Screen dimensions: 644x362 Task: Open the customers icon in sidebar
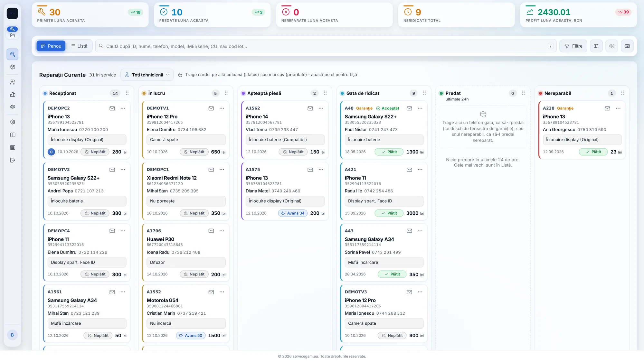click(x=13, y=82)
